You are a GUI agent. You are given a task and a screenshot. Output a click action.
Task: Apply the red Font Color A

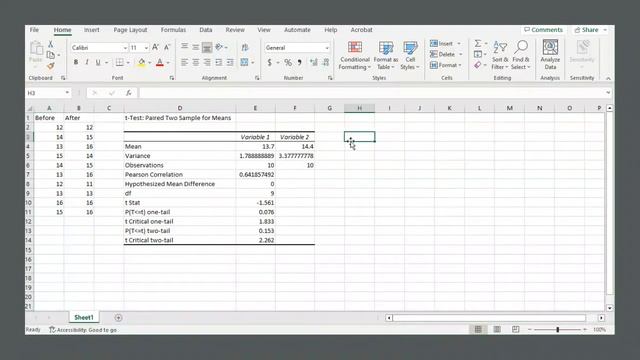click(x=160, y=62)
